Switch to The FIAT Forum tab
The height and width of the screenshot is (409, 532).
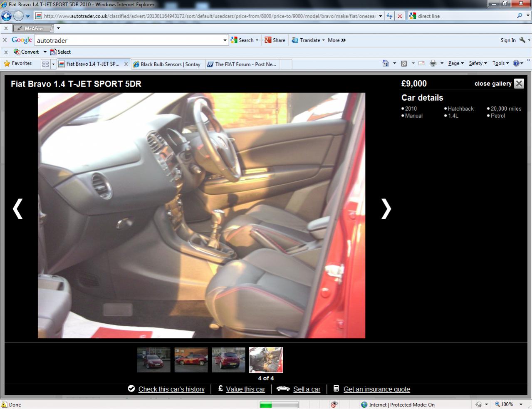[x=245, y=64]
